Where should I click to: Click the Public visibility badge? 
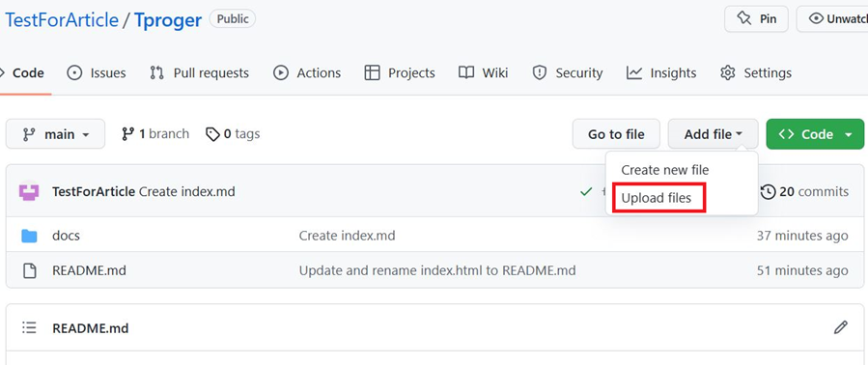pos(233,19)
